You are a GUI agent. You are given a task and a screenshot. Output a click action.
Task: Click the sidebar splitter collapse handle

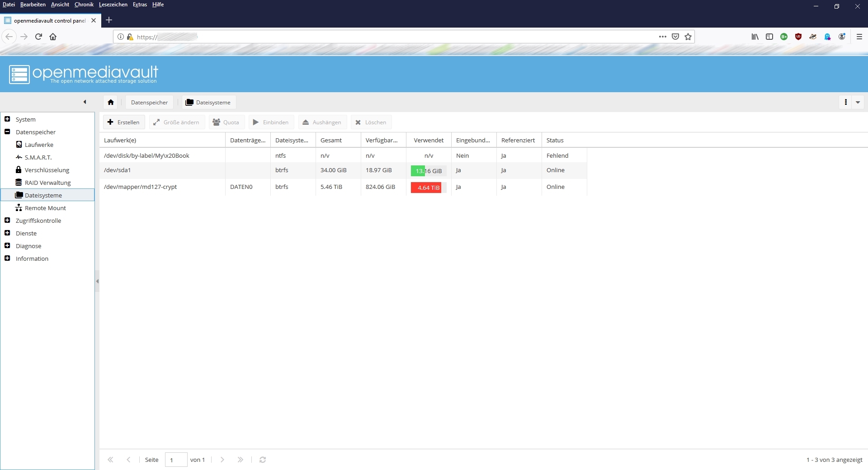tap(97, 281)
